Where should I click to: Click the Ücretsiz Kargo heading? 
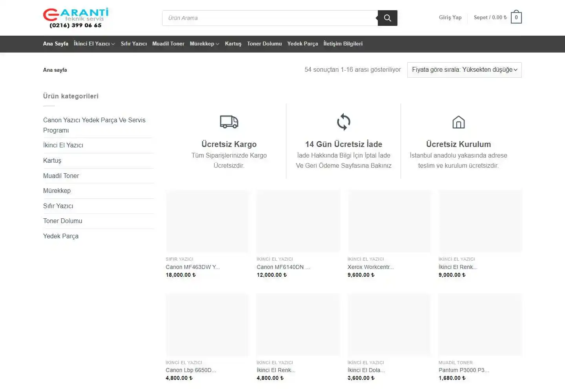229,144
